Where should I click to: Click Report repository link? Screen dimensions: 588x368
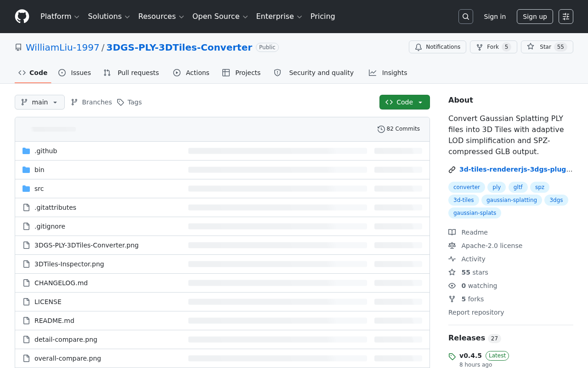point(476,312)
